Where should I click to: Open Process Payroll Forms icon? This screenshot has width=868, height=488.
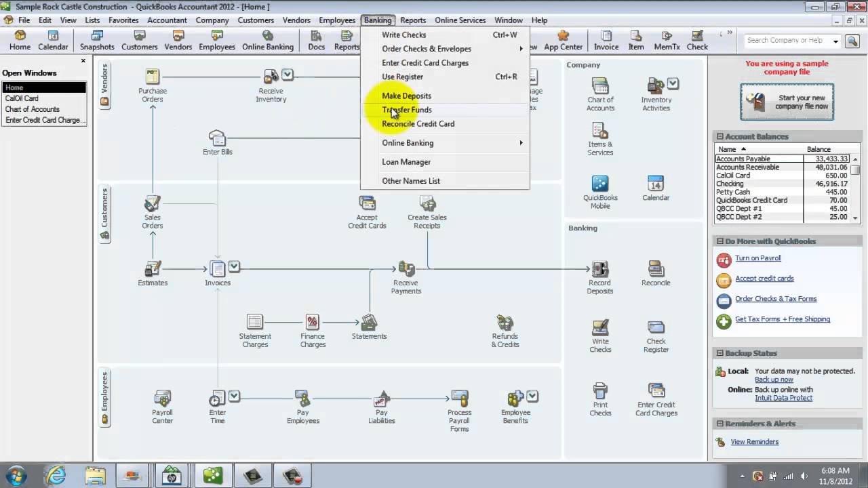[x=459, y=398]
